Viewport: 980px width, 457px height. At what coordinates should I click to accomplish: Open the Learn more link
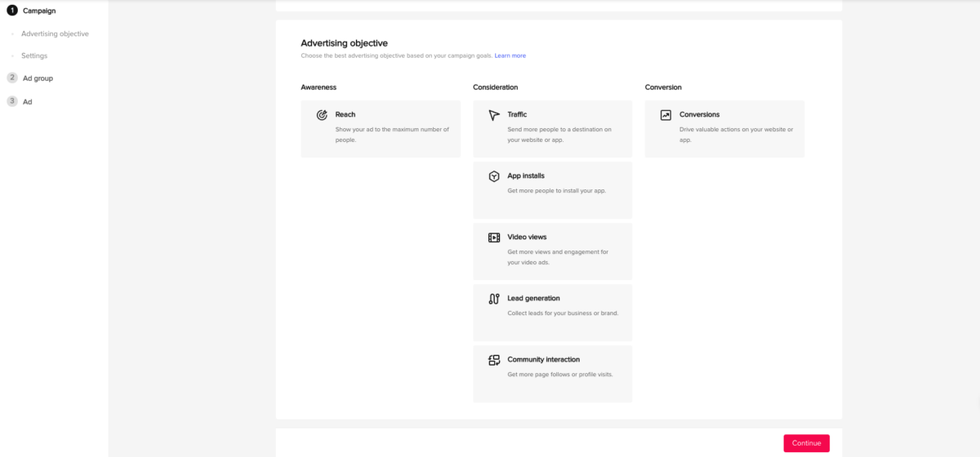510,55
